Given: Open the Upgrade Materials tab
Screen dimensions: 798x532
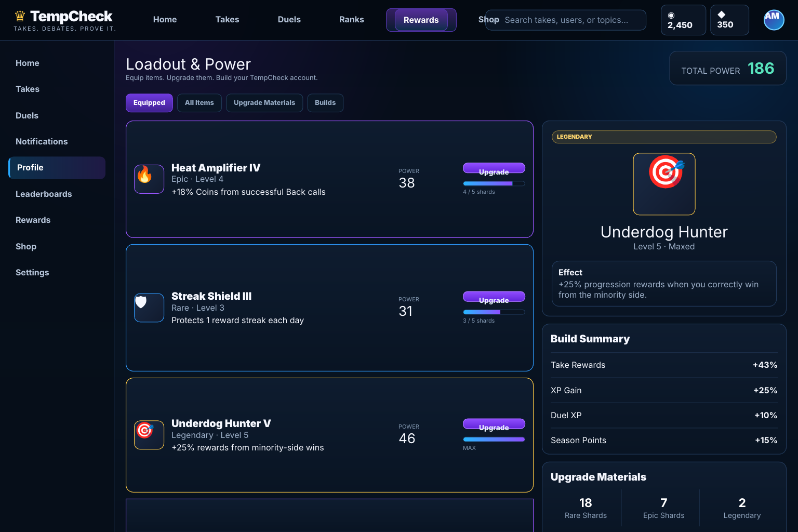Looking at the screenshot, I should coord(264,103).
